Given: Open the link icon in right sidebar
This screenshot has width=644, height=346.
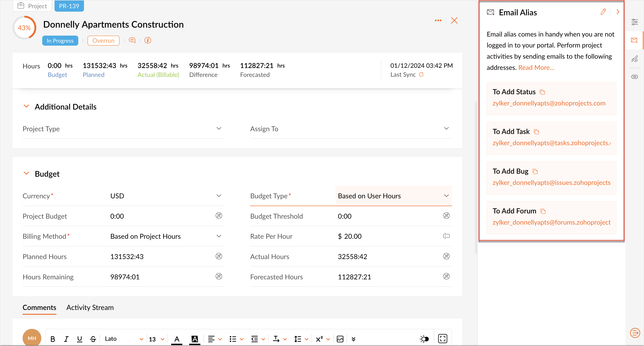Looking at the screenshot, I should coord(634,77).
